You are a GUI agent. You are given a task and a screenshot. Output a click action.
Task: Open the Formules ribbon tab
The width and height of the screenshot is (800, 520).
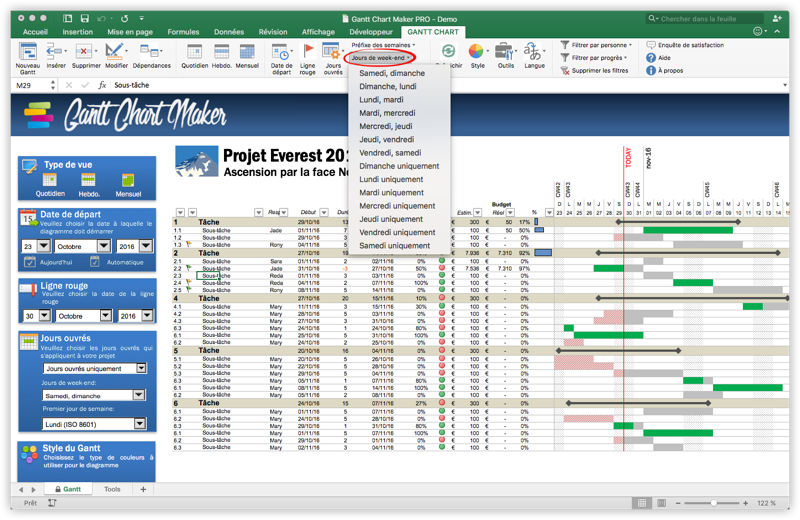click(x=183, y=32)
